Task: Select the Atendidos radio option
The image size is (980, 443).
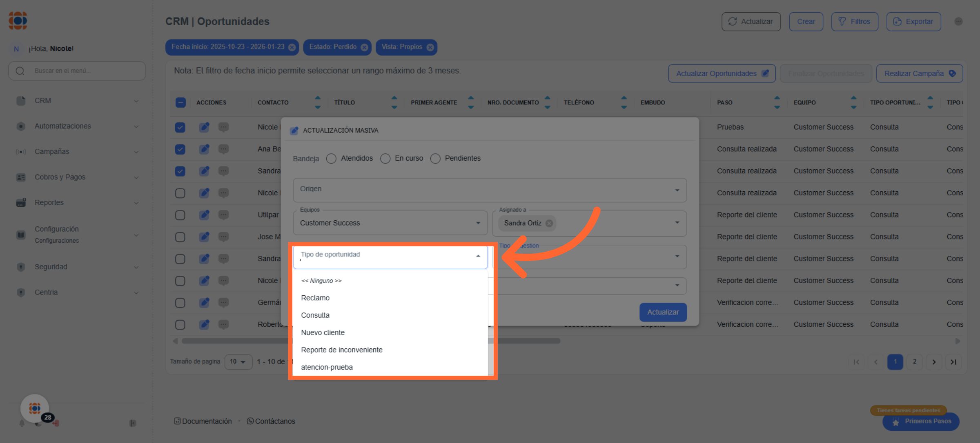Action: (331, 158)
